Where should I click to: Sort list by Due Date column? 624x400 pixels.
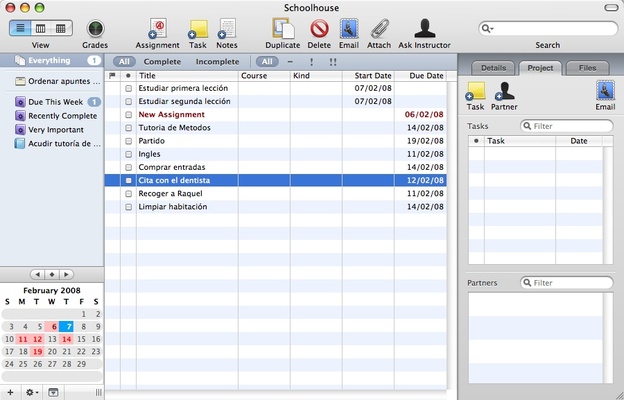[421, 76]
